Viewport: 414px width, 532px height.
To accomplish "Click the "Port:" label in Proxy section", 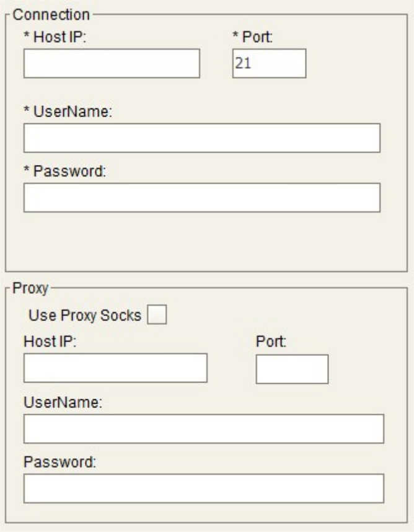I will [x=270, y=341].
